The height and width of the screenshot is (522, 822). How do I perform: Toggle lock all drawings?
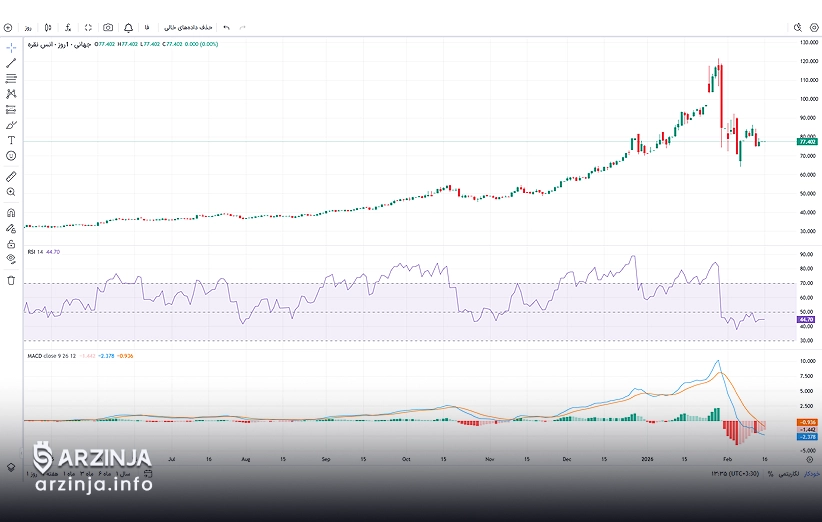[x=11, y=243]
